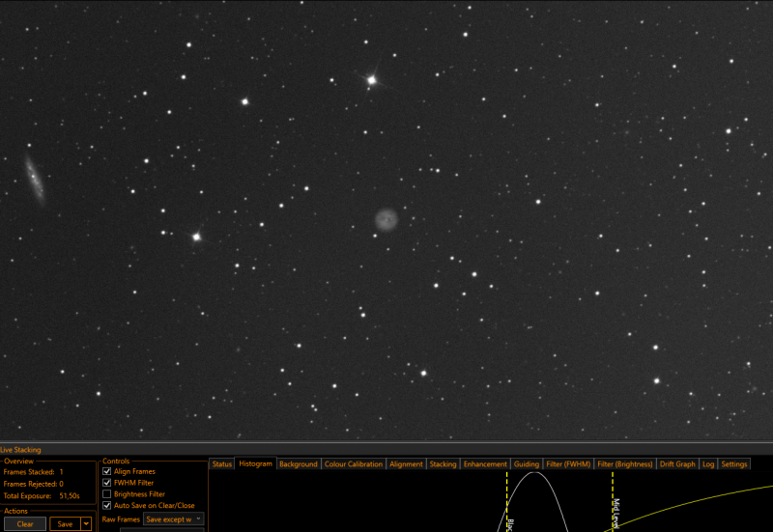This screenshot has width=773, height=532.
Task: Click the Save stack button
Action: 65,524
